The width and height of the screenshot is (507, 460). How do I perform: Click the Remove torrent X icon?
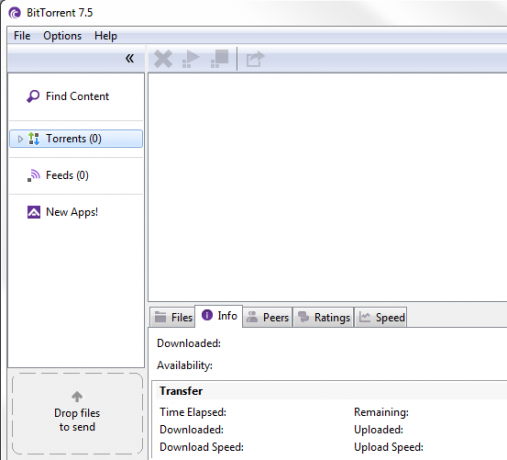(163, 59)
